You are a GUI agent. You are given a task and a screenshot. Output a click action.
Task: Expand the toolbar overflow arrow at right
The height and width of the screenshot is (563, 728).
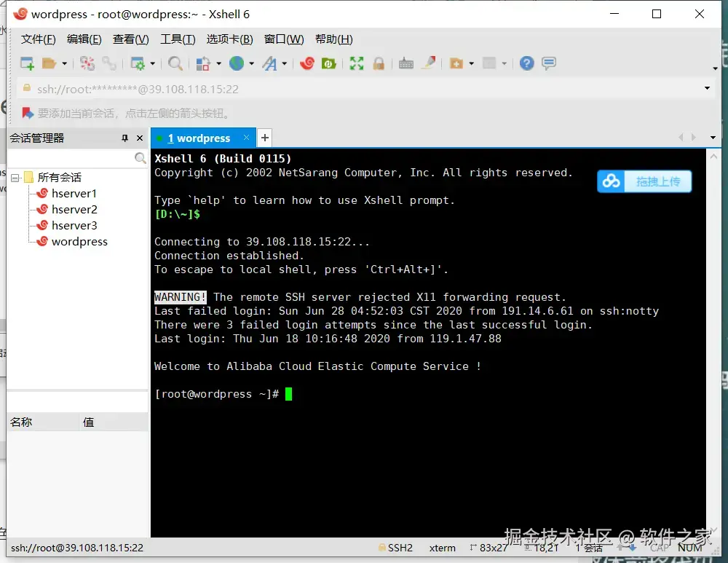click(715, 68)
